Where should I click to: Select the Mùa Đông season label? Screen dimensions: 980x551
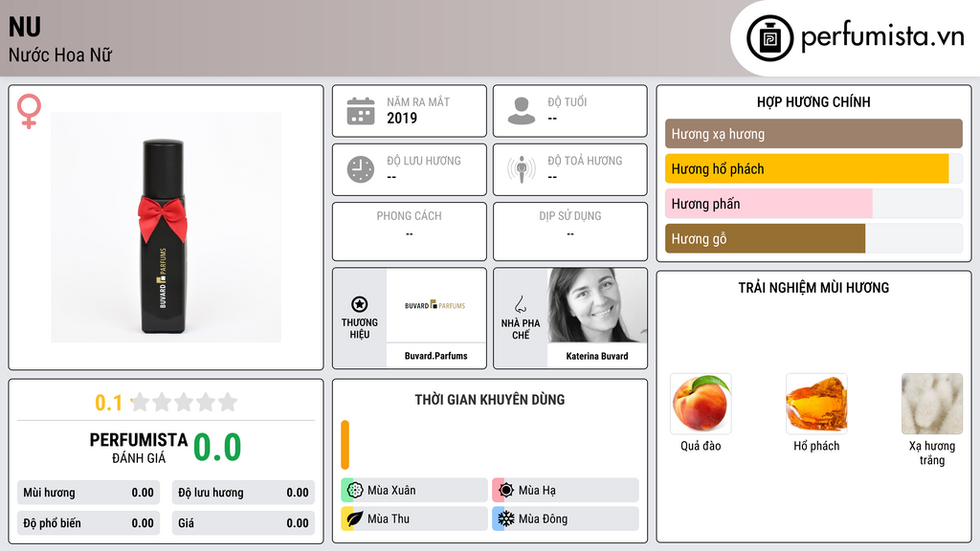(543, 518)
